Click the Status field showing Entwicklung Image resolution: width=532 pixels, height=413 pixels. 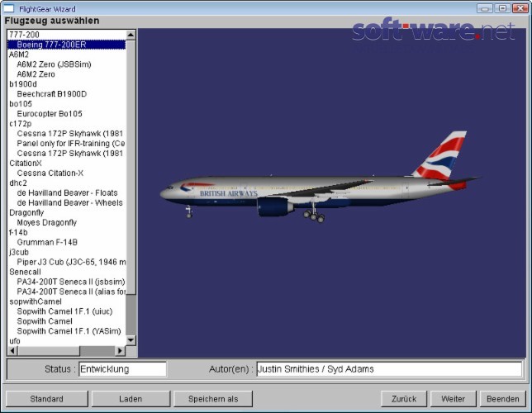pyautogui.click(x=122, y=369)
